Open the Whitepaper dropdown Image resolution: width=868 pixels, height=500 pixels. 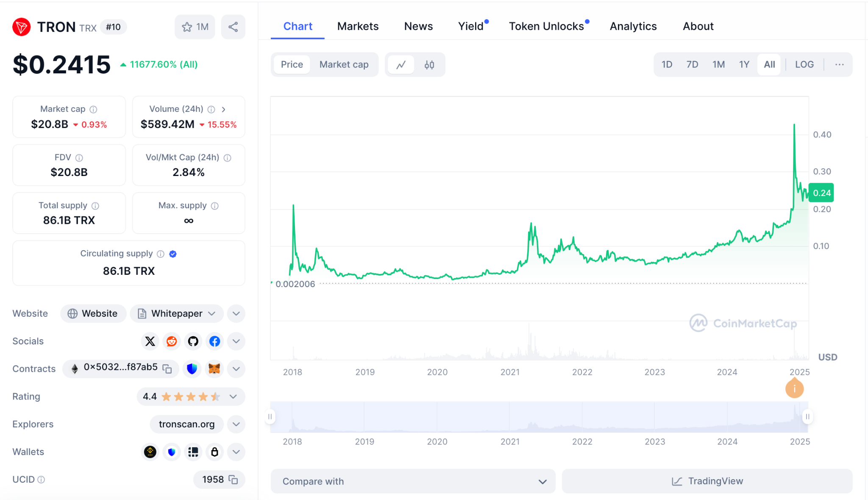coord(177,314)
